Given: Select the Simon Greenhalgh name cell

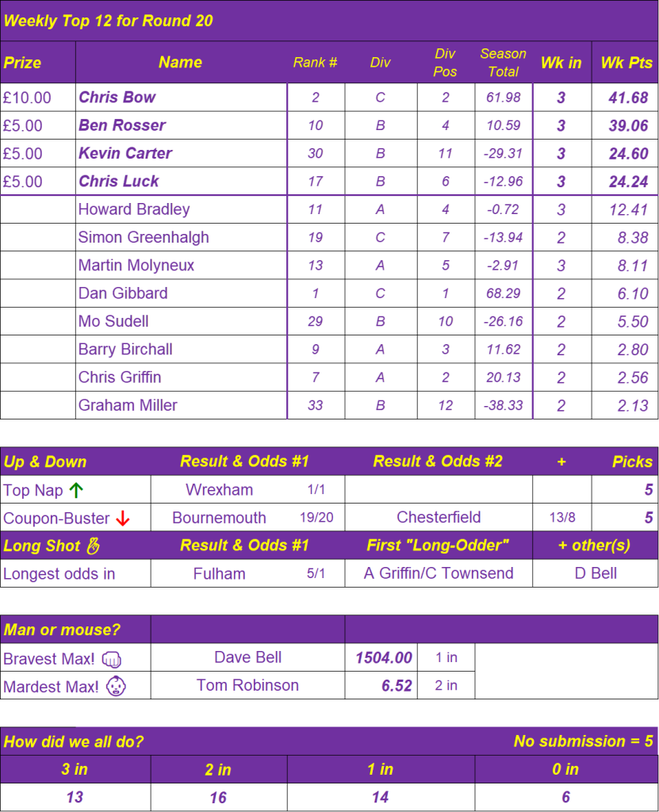Looking at the screenshot, I should click(182, 237).
